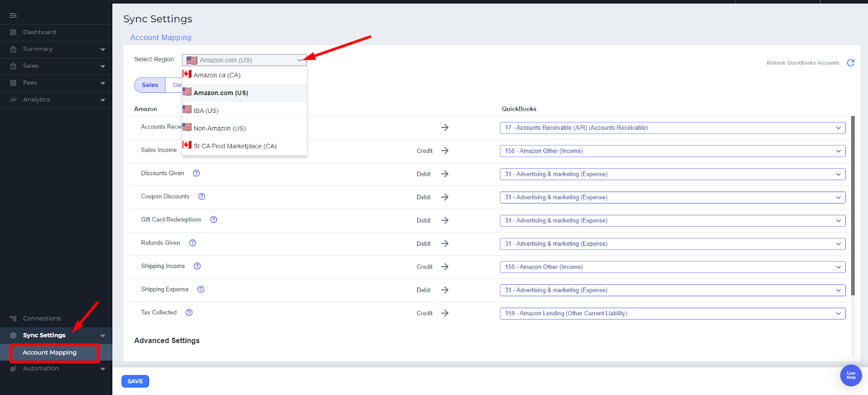
Task: Expand the Summary sidebar menu
Action: 103,49
